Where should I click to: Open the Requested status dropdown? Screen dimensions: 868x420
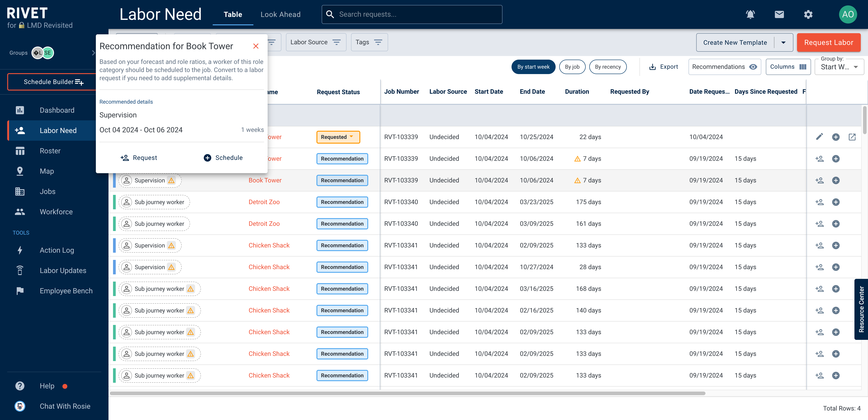338,137
